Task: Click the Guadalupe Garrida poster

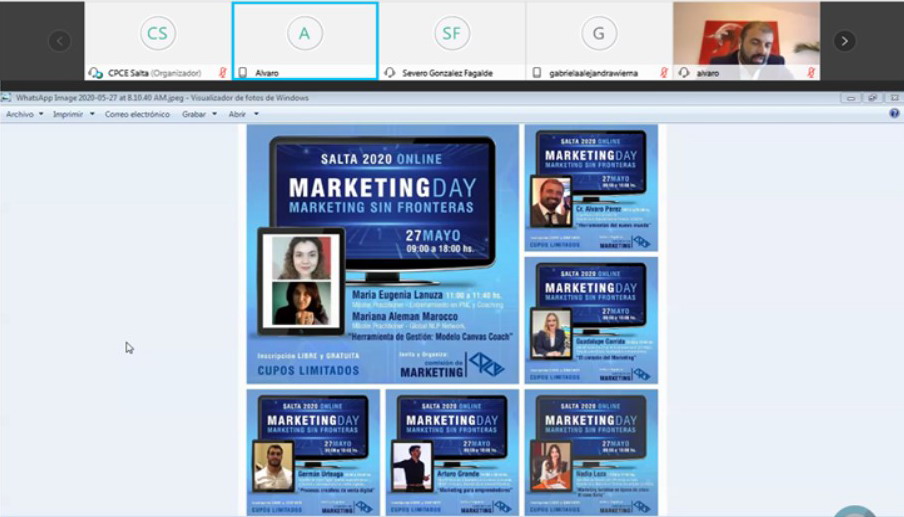Action: [x=591, y=320]
